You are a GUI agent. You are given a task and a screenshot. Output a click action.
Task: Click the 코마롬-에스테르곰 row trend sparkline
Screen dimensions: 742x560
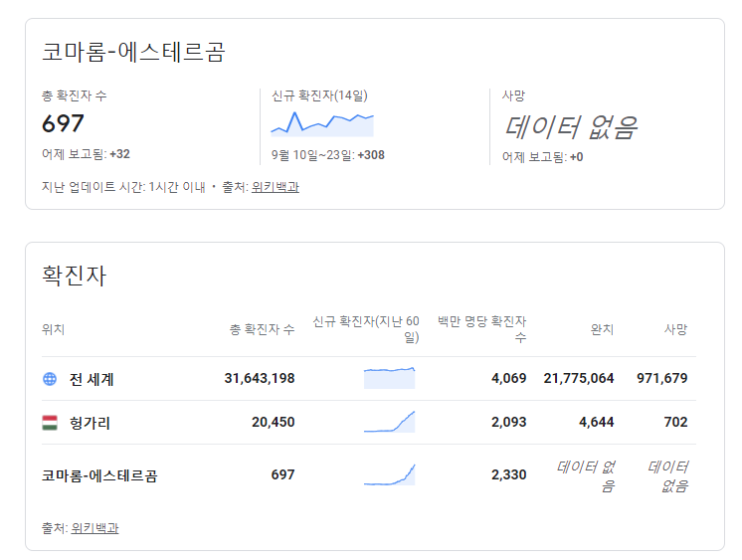390,474
